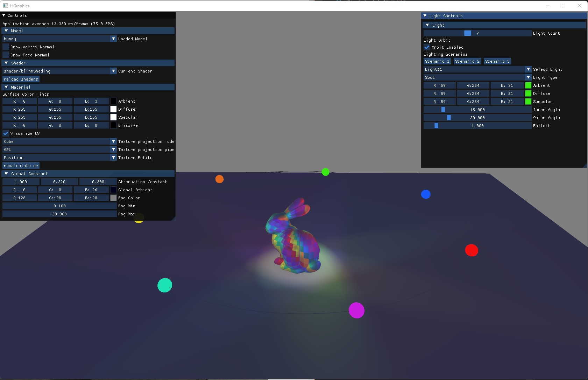Screen dimensions: 588x380
Task: Click material Ambient B: 3 field
Action: tap(91, 101)
